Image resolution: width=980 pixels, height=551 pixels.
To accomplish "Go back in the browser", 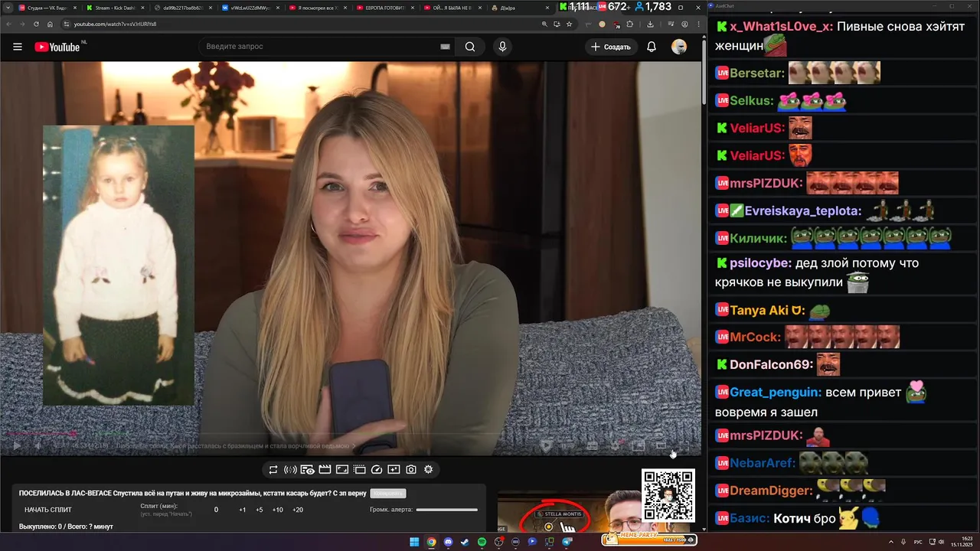I will 8,24.
